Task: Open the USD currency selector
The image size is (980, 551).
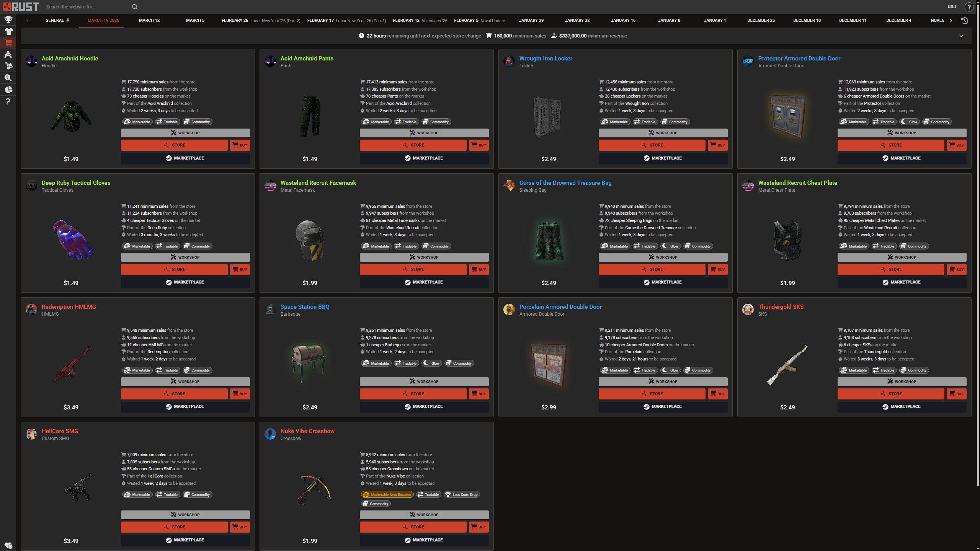Action: (952, 7)
